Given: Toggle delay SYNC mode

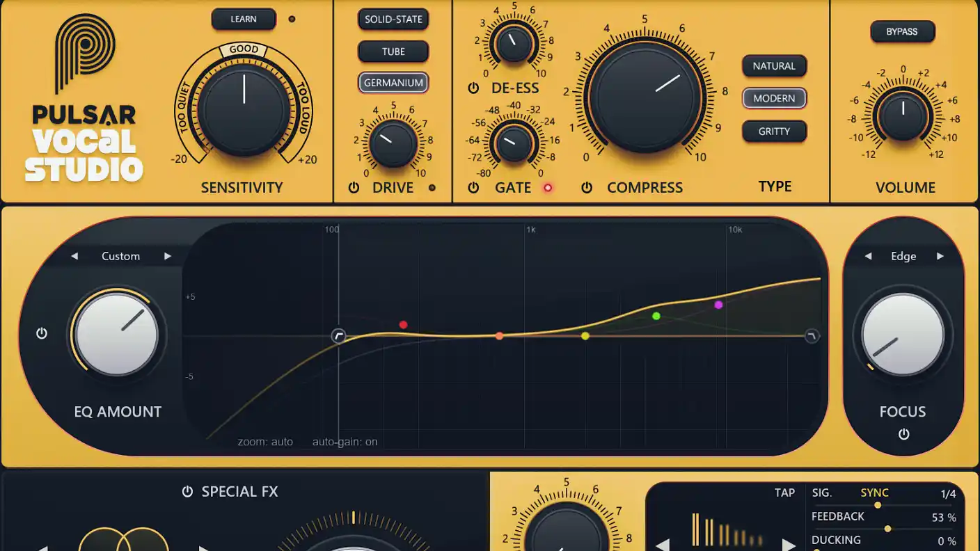Looking at the screenshot, I should click(x=875, y=493).
